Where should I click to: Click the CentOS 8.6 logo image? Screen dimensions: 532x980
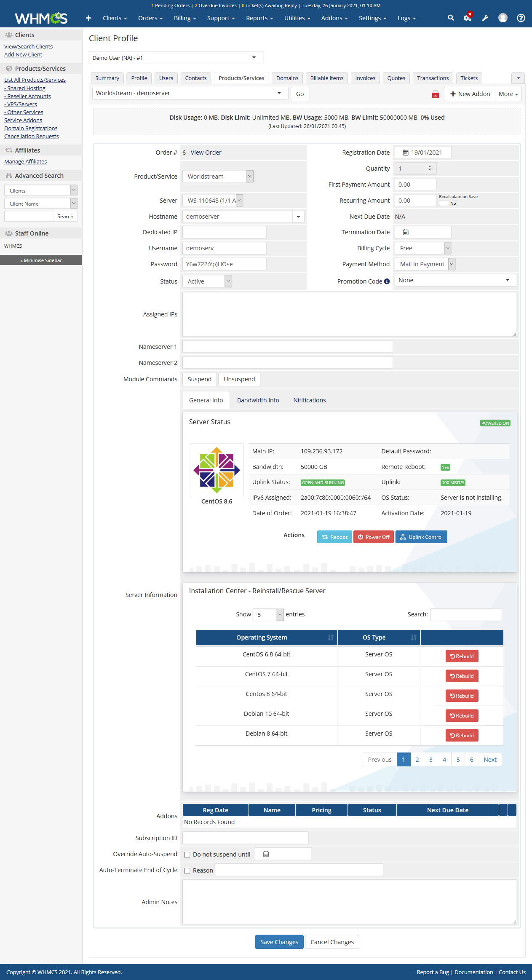click(x=217, y=470)
